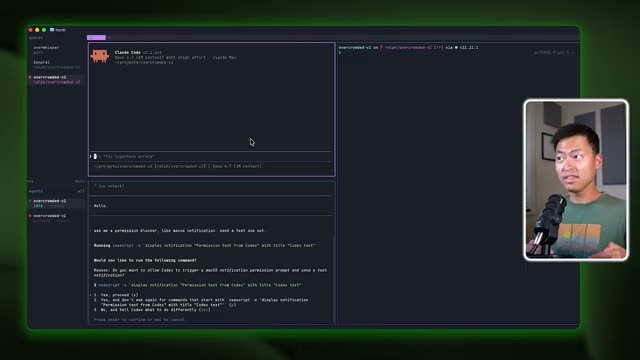Choose option 2 'Yes, and don't ask again'
The height and width of the screenshot is (360, 640).
201,302
